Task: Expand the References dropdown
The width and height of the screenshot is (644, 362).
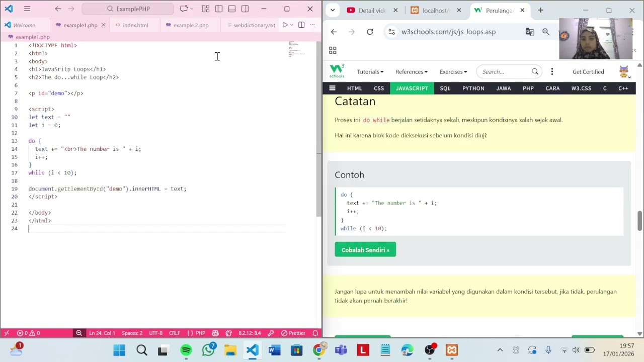Action: coord(411,72)
